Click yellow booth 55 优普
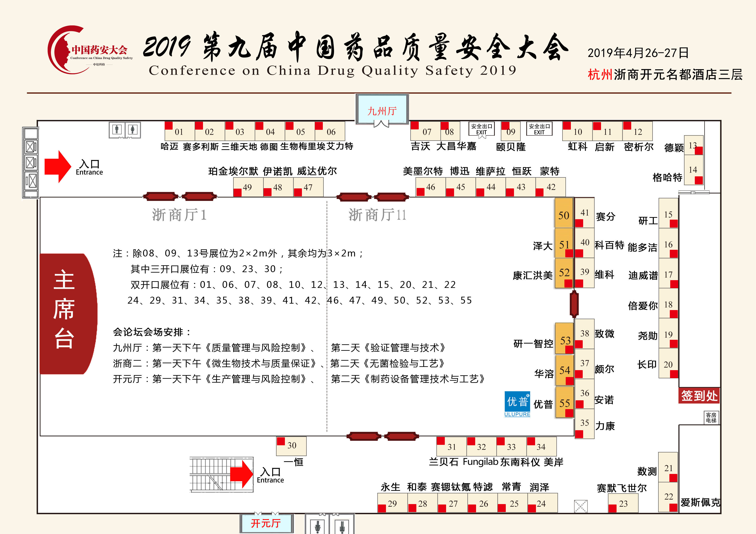Viewport: 756px width, 534px height. [x=564, y=402]
